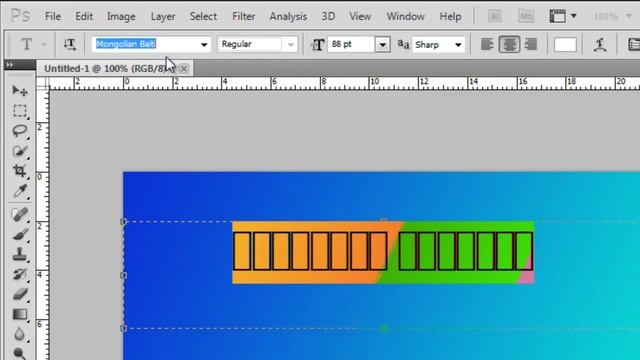Click the 88 pt font size field
Image resolution: width=640 pixels, height=360 pixels.
351,44
